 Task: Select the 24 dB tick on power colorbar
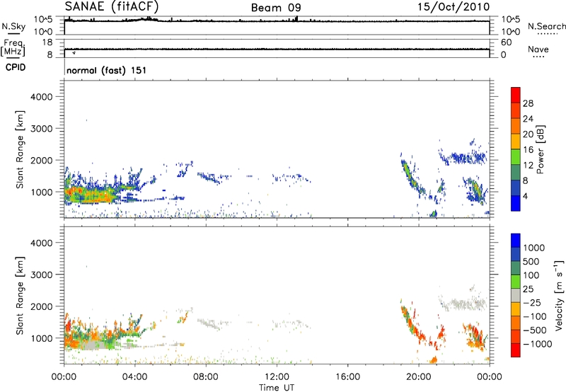click(528, 119)
